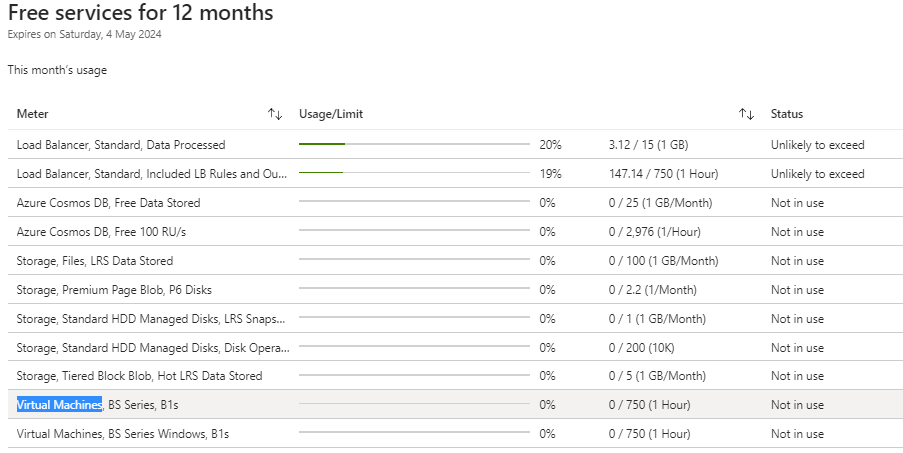Click the Meter column header
903x453 pixels.
tap(32, 114)
